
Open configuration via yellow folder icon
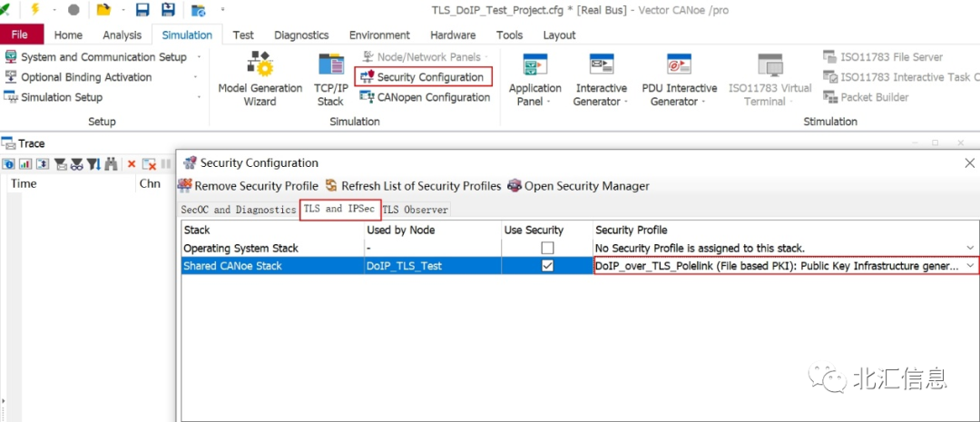pos(103,9)
